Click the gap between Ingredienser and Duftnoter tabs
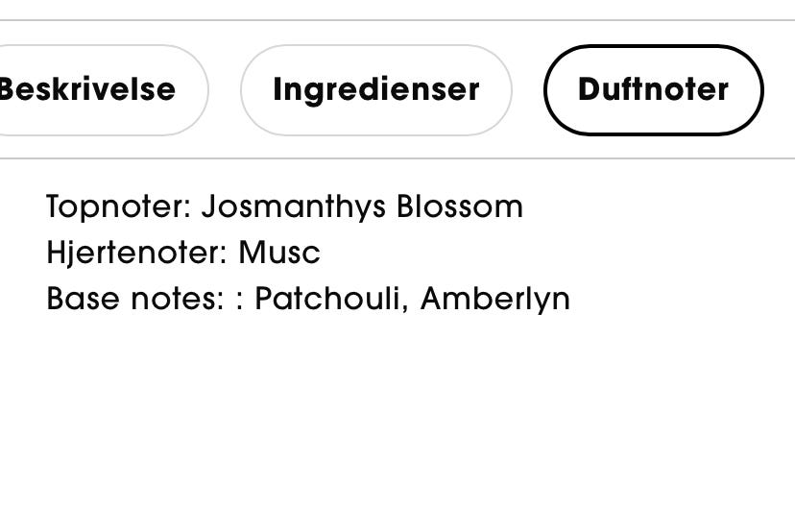The width and height of the screenshot is (795, 532). point(528,90)
